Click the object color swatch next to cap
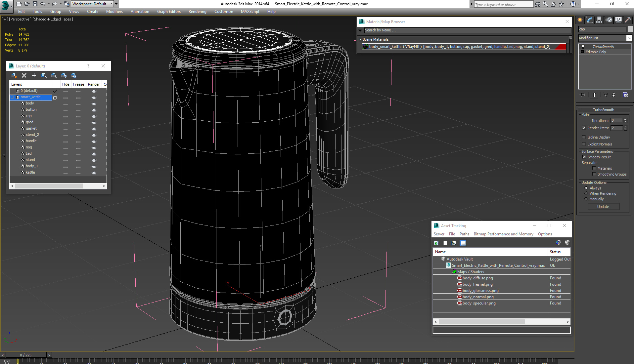The width and height of the screenshot is (634, 364). click(630, 29)
